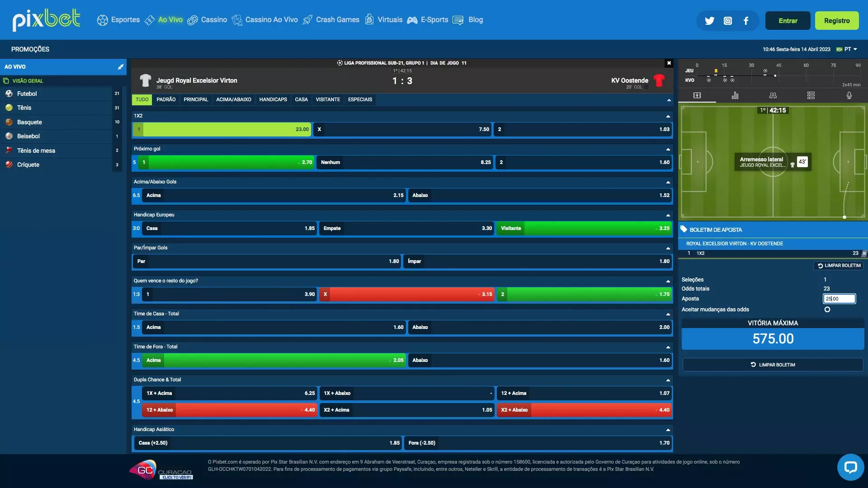Show match statistics bar chart tab
Screen dimensions: 868x488
coord(735,95)
